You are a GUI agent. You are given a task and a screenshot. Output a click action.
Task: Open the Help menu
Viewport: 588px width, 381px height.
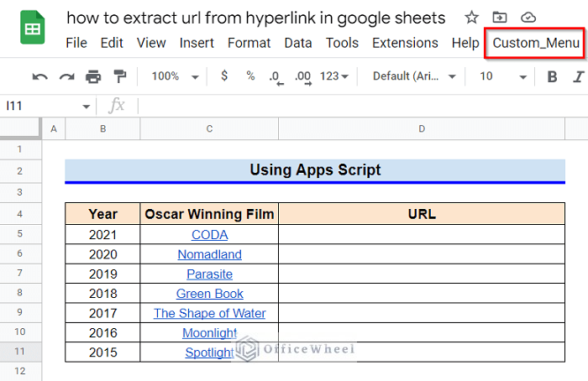[x=465, y=43]
